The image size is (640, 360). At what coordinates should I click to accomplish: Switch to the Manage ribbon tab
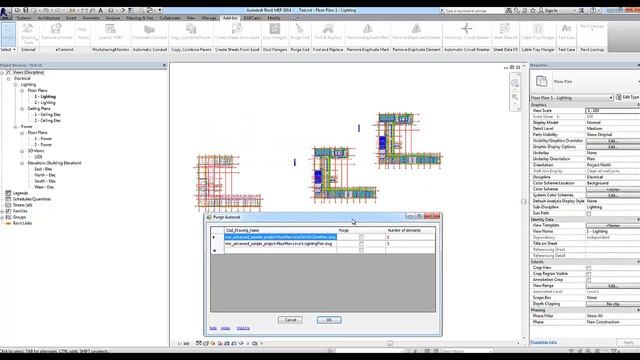click(209, 18)
